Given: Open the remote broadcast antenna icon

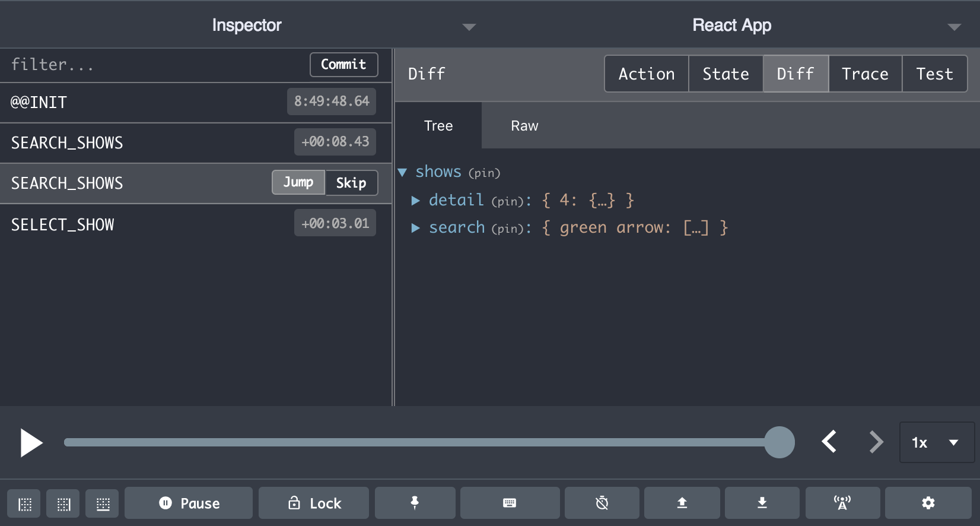Looking at the screenshot, I should click(x=842, y=503).
